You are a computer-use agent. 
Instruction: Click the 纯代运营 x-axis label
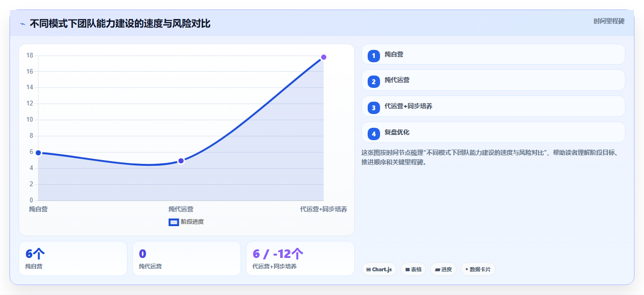click(x=181, y=209)
